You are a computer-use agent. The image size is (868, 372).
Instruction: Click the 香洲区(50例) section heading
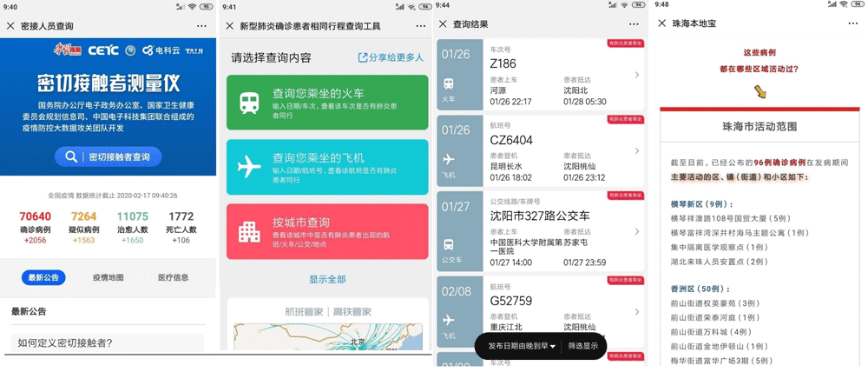pyautogui.click(x=700, y=289)
